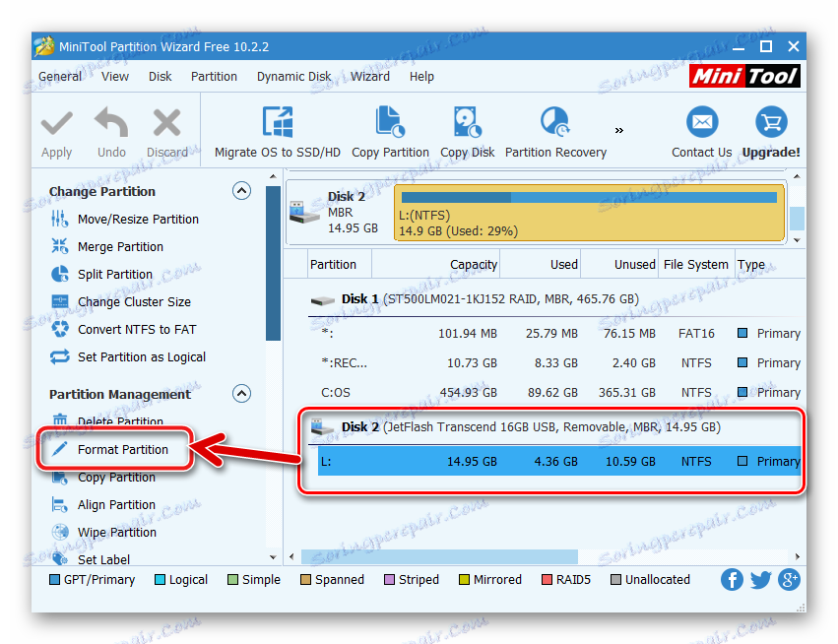Sort by Used column header

pos(541,264)
